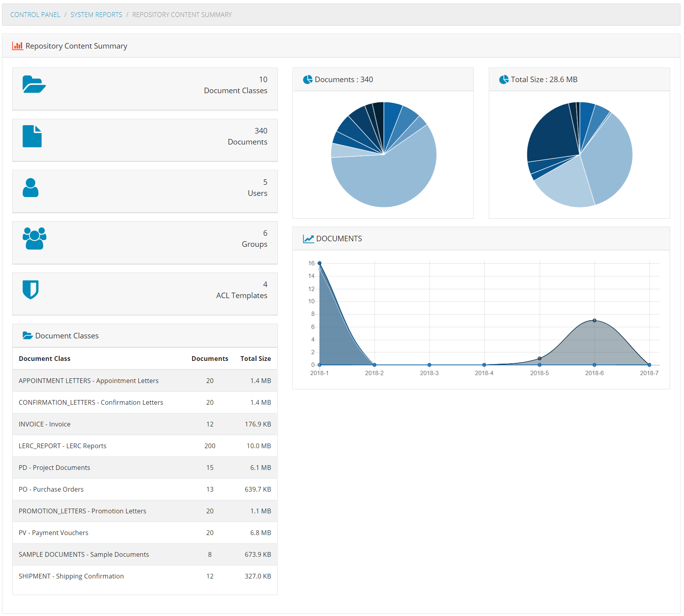684x616 pixels.
Task: Click the file icon on Documents card
Action: (x=32, y=136)
